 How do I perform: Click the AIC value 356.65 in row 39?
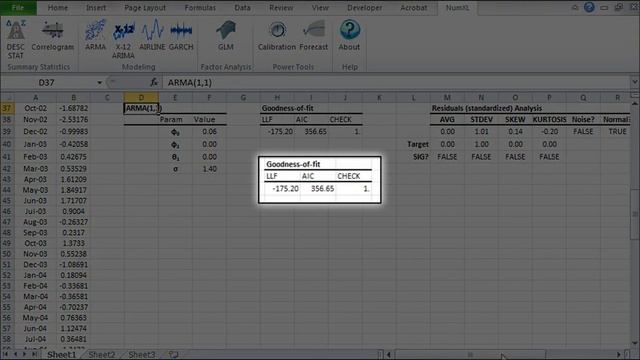pos(311,131)
